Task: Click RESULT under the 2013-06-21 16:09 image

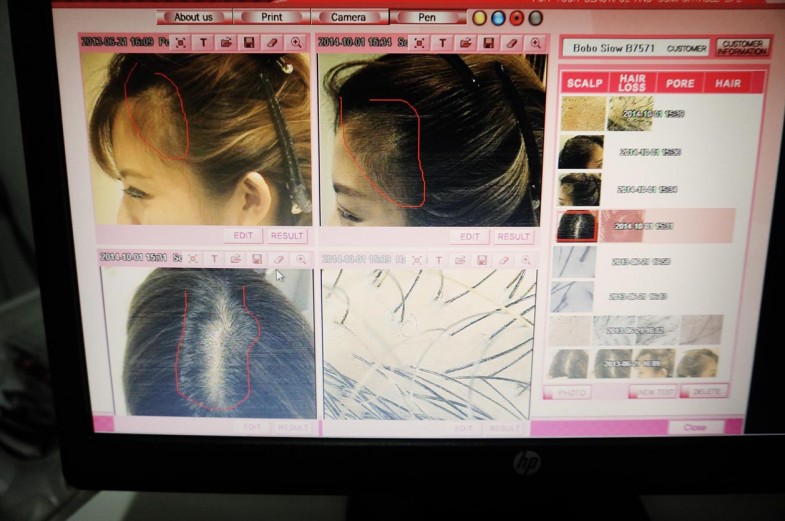Action: 287,235
